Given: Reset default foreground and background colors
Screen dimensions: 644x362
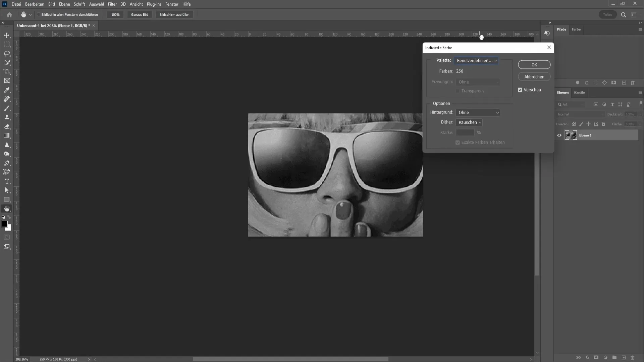Looking at the screenshot, I should coord(3,217).
